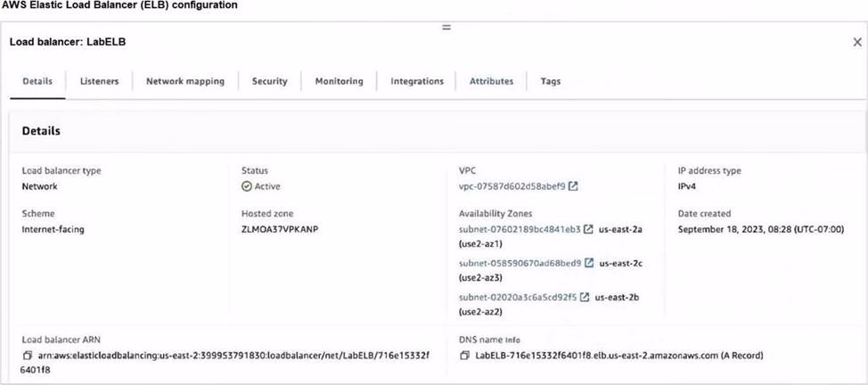Click the Load balancer: LabELB title
This screenshot has width=868, height=385.
(68, 42)
